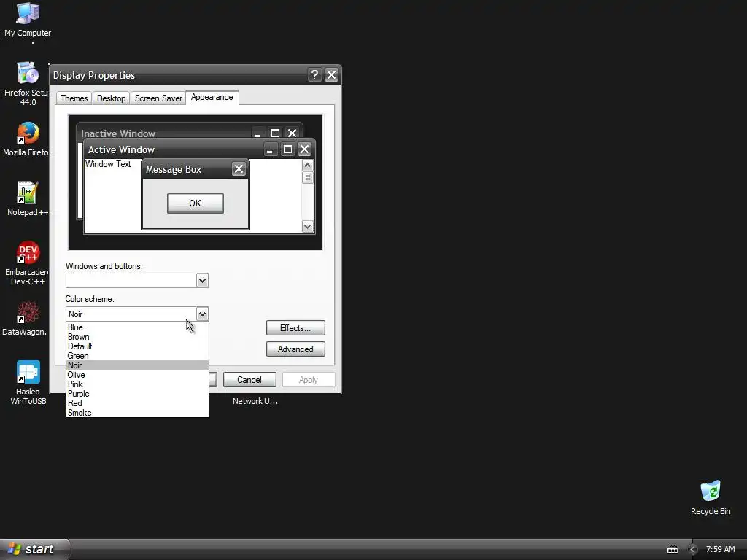Click preview Inactive Window maximize icon
747x560 pixels.
[275, 133]
